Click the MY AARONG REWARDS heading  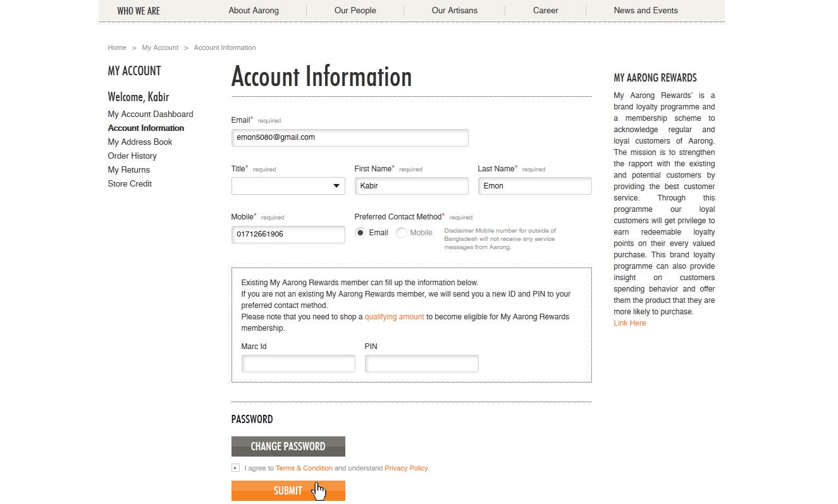tap(655, 78)
